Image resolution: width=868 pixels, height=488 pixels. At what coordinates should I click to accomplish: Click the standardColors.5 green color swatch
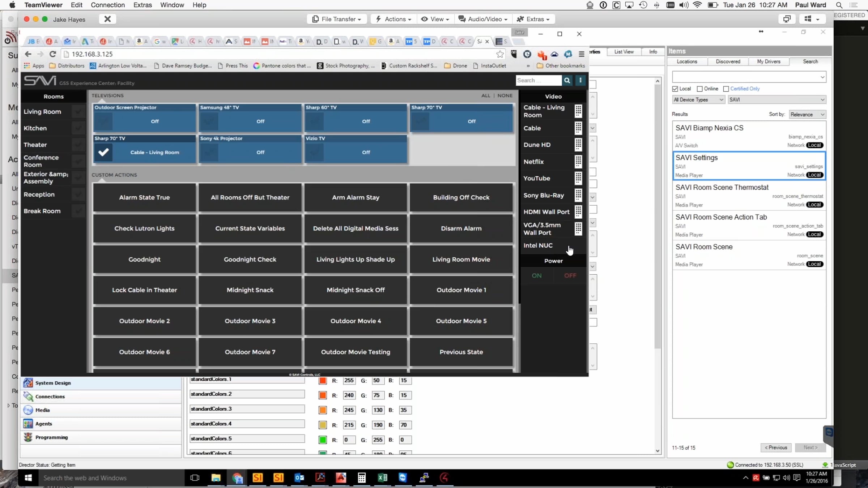coord(322,440)
